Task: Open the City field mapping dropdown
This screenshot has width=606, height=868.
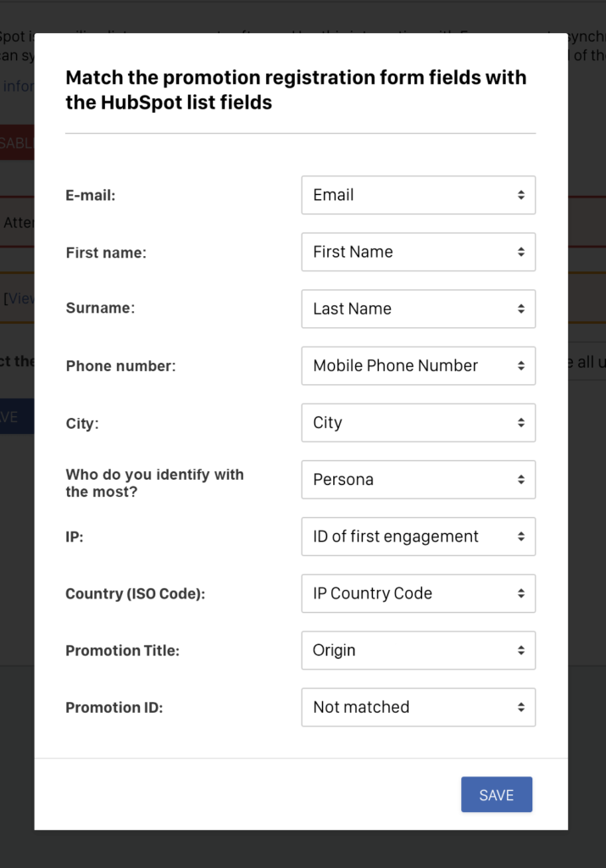Action: pyautogui.click(x=418, y=422)
